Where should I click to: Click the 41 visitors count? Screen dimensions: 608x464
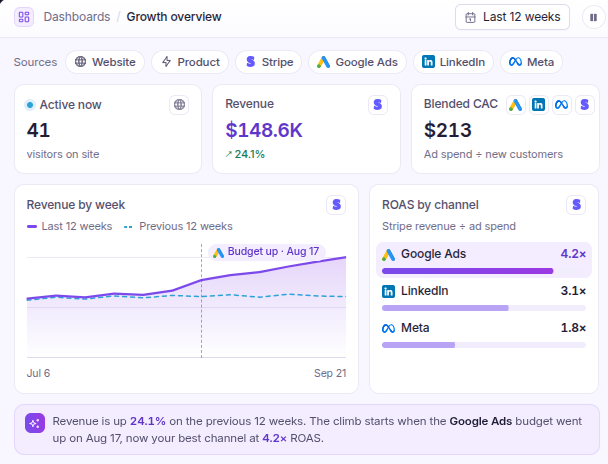click(x=38, y=130)
